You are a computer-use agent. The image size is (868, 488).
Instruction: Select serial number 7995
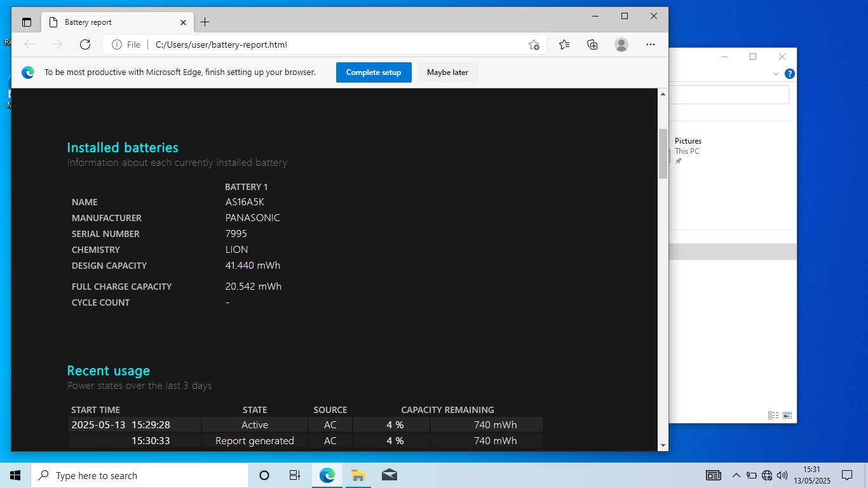[x=236, y=234]
